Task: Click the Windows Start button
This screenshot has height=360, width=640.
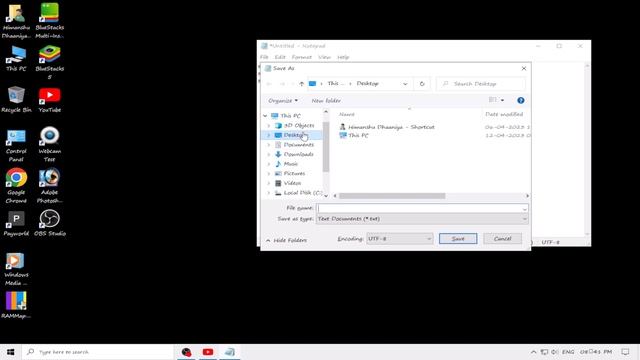Action: [11, 352]
